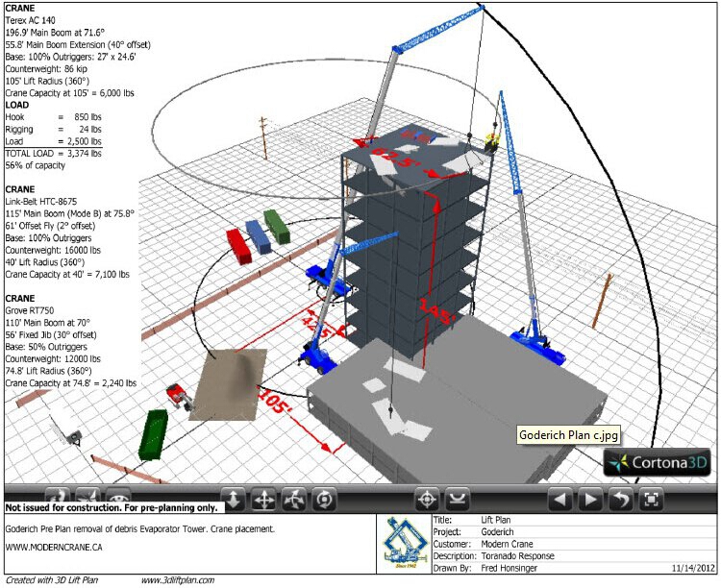Image resolution: width=721 pixels, height=588 pixels.
Task: Click 'Hook = 850 lbs' load line
Action: click(x=53, y=117)
